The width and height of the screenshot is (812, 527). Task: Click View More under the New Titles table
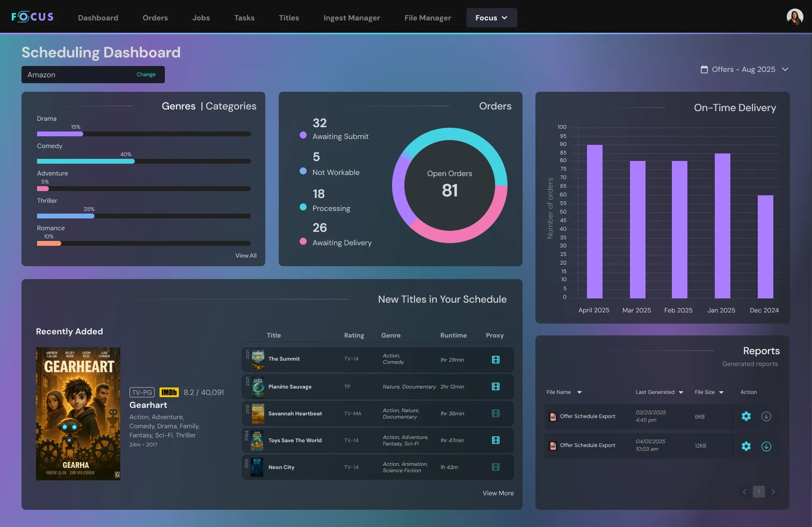point(498,493)
